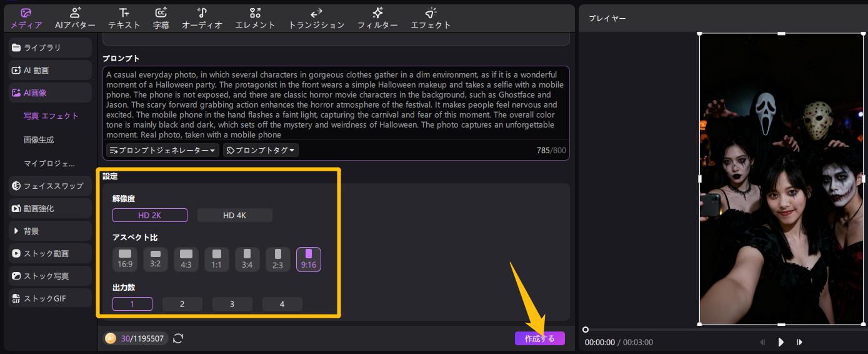Expand the 背景 sidebar section
Screen dimensions: 868x354
(x=51, y=231)
